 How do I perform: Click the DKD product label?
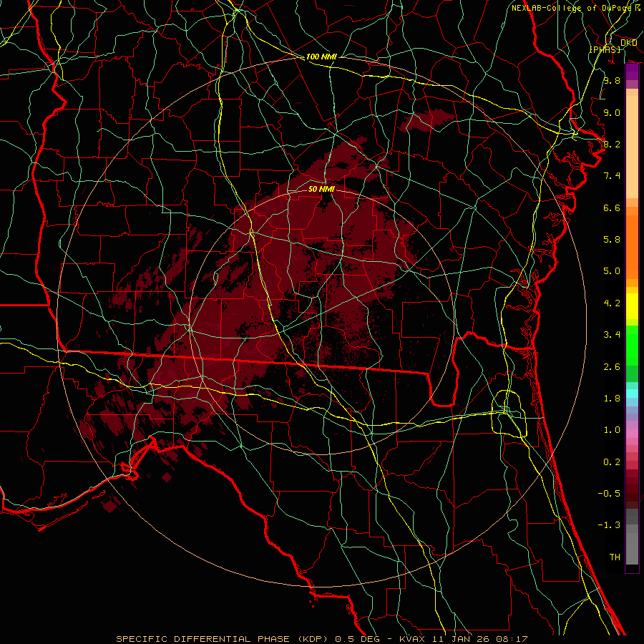628,43
